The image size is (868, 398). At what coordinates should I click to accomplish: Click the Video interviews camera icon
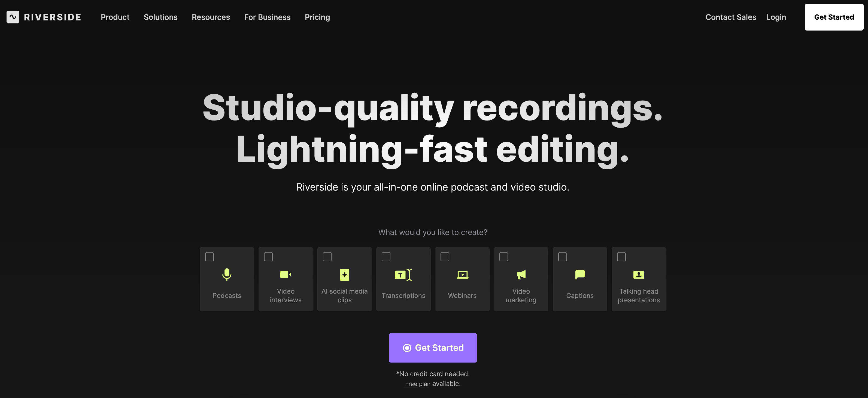click(x=286, y=275)
